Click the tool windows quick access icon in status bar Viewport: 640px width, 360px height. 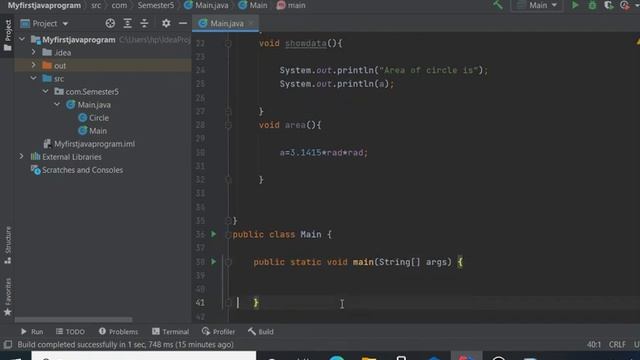pyautogui.click(x=7, y=344)
